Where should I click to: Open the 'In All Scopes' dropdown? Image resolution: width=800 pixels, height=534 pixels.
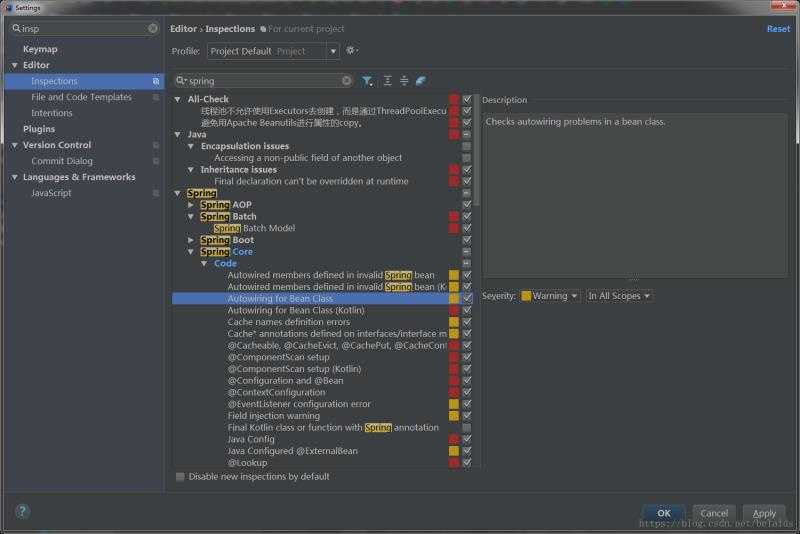point(618,296)
